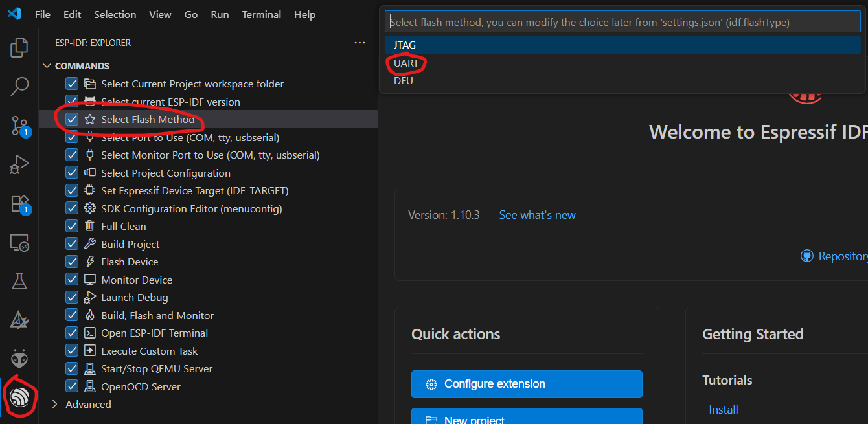Open the View menu
868x424 pixels.
(x=161, y=14)
